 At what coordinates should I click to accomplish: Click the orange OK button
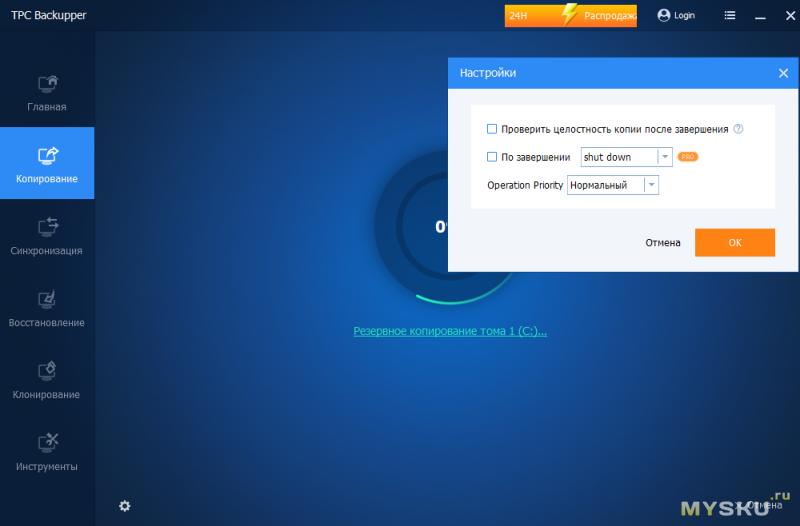tap(734, 243)
